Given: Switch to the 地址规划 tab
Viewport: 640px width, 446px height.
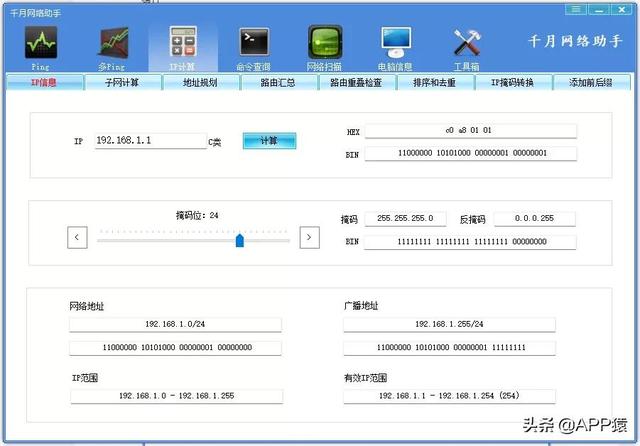Looking at the screenshot, I should [200, 82].
